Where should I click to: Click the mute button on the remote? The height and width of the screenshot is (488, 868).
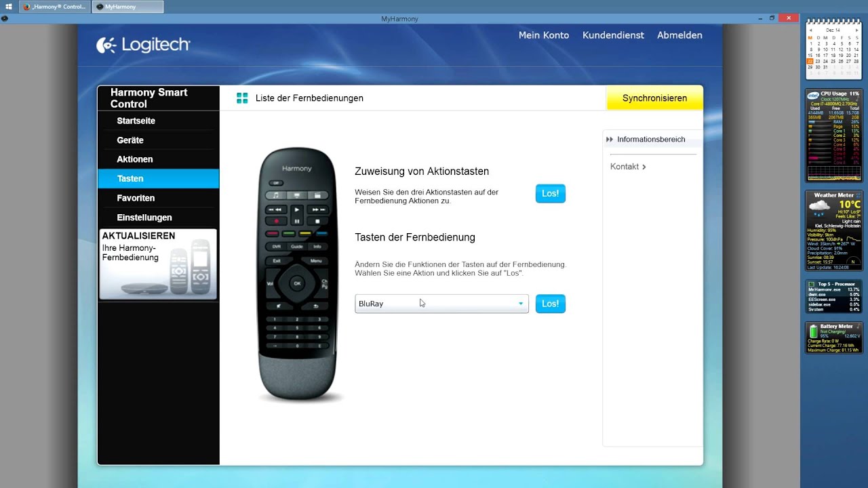click(278, 306)
